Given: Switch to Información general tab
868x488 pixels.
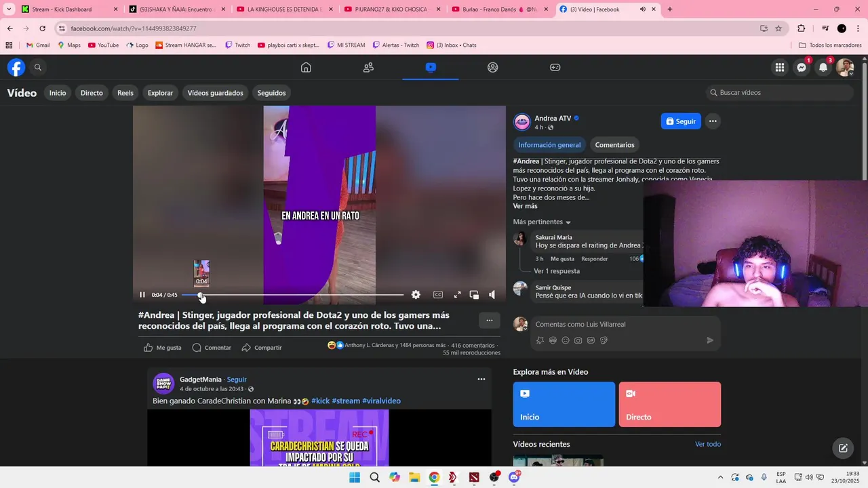Looking at the screenshot, I should click(549, 145).
